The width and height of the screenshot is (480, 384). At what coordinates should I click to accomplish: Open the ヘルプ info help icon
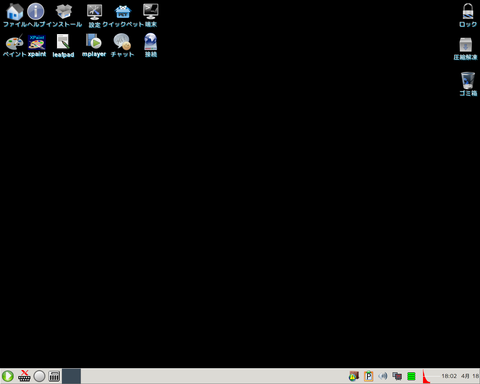pos(36,12)
